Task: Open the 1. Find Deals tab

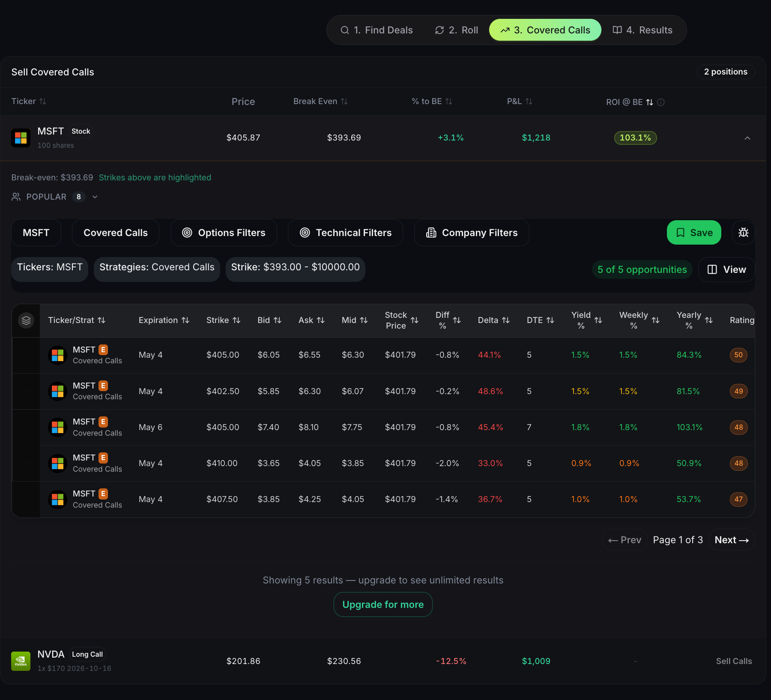Action: pos(377,30)
